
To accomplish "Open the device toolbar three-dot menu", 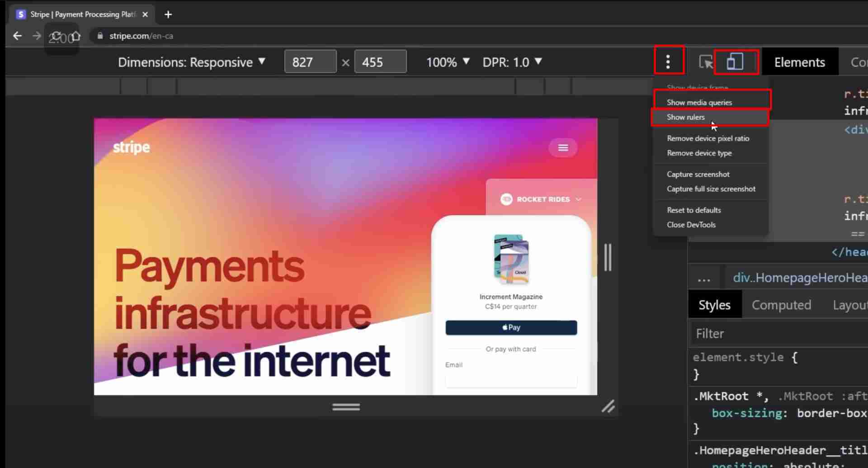I will click(x=668, y=61).
